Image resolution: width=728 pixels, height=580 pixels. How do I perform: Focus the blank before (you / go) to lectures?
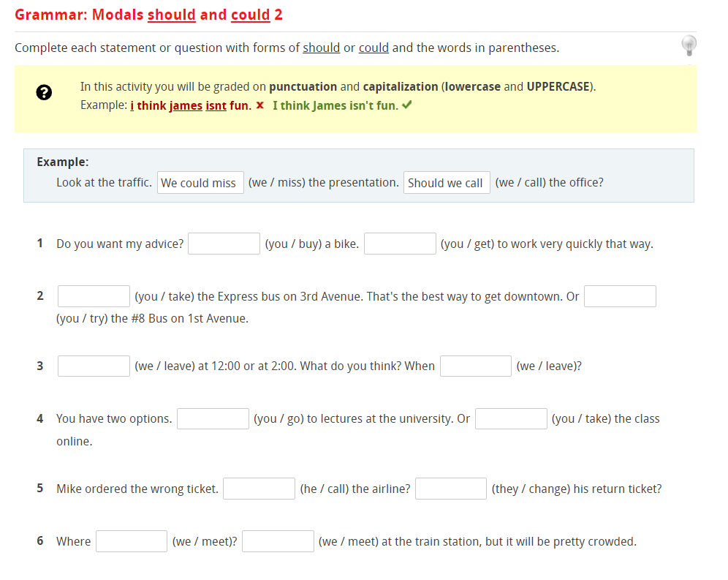point(213,418)
